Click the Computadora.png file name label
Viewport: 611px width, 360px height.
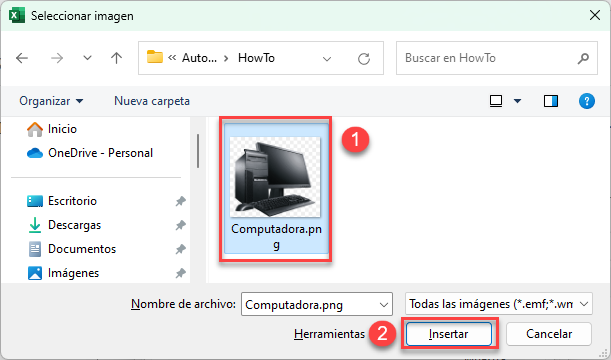point(276,236)
